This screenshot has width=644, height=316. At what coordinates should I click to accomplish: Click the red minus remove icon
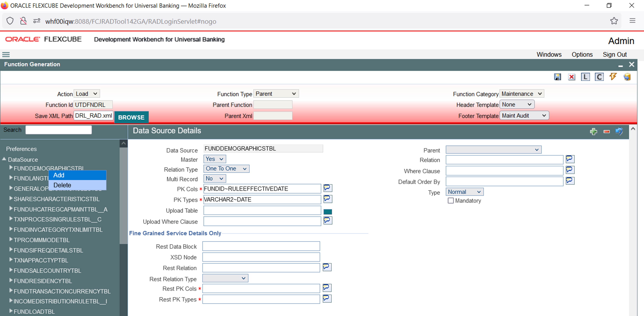tap(606, 131)
